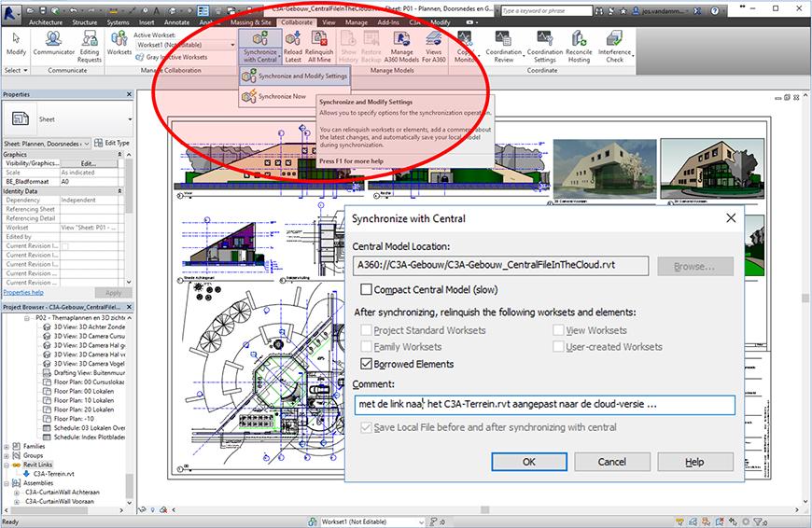Image resolution: width=812 pixels, height=528 pixels.
Task: Click the binoculars search icon
Action: point(598,10)
